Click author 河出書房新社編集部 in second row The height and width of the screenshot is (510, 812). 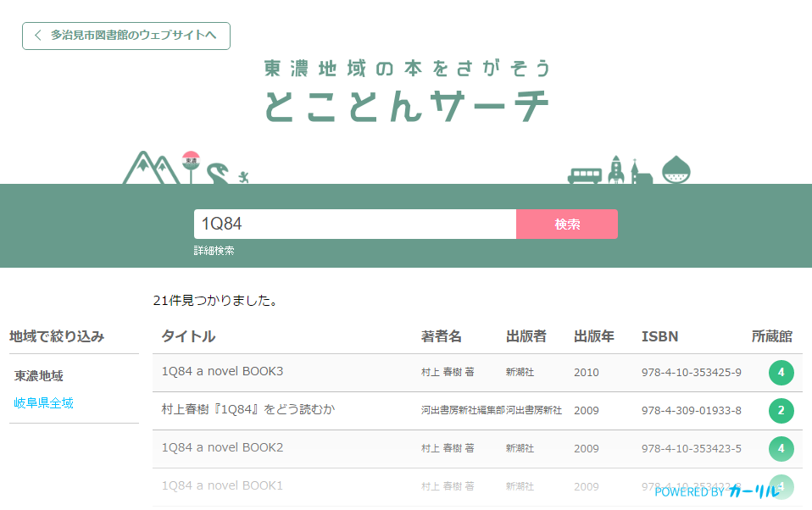pyautogui.click(x=463, y=410)
